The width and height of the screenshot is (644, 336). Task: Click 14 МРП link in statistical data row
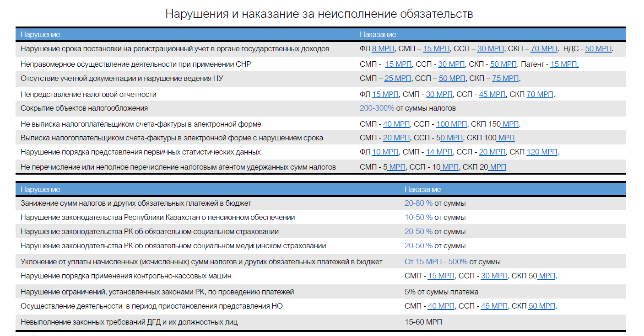coord(439,152)
